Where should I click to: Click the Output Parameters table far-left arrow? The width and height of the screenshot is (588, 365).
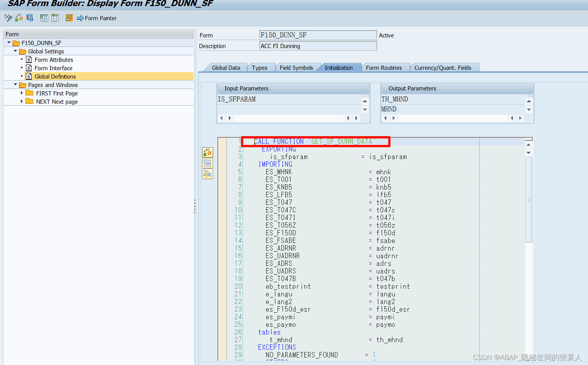[x=386, y=118]
